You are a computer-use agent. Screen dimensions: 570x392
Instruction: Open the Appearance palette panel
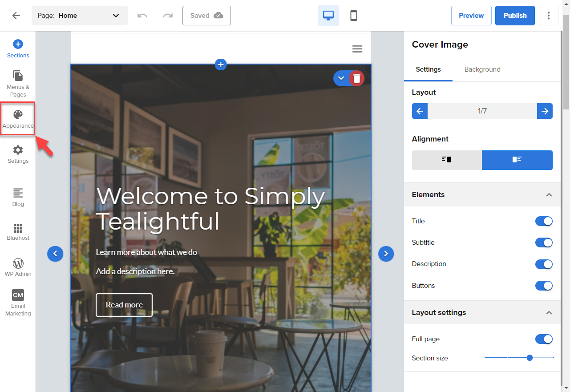[18, 120]
